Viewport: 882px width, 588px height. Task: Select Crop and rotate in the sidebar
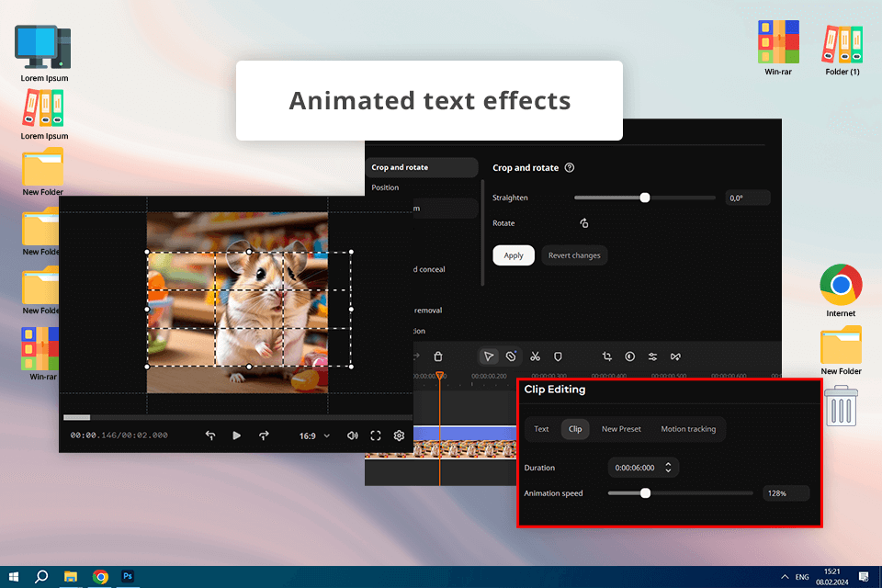422,168
